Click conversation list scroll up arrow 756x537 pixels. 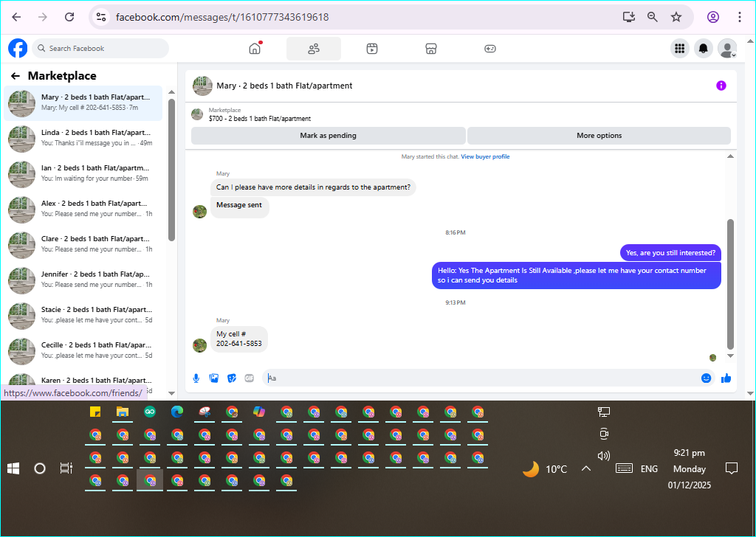tap(171, 92)
